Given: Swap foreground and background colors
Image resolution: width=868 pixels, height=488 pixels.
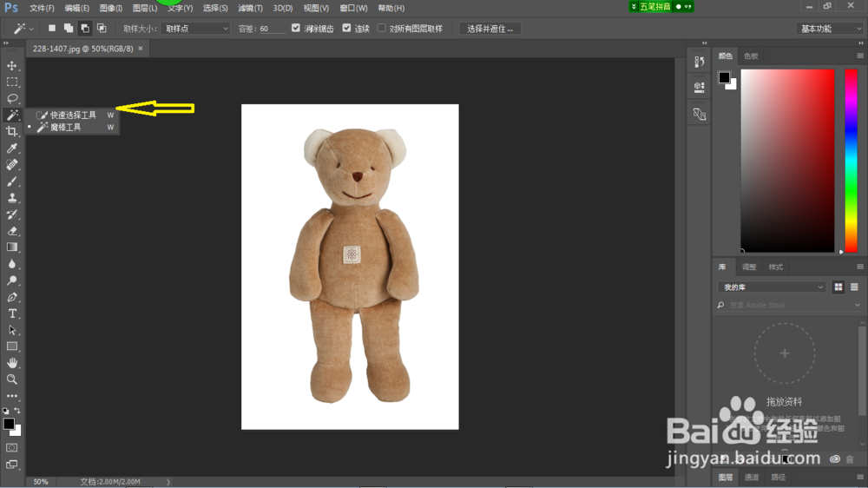Looking at the screenshot, I should pos(17,411).
